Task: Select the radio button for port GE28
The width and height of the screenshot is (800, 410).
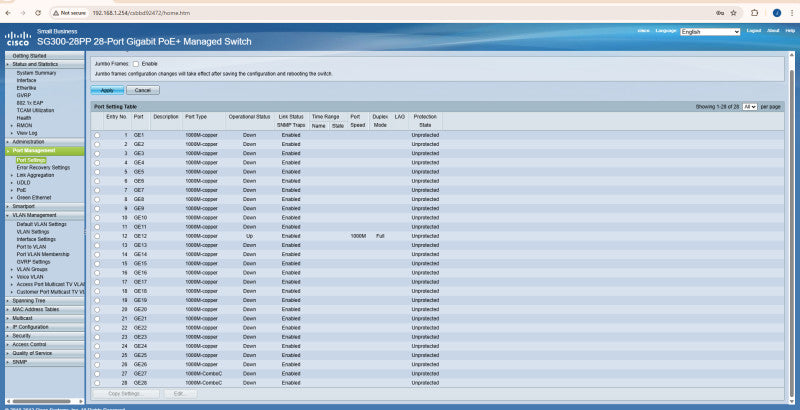Action: pos(97,383)
